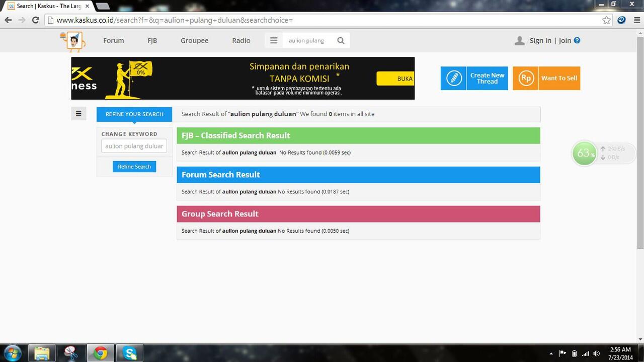The width and height of the screenshot is (644, 362).
Task: Click the address bar URL
Action: 174,20
